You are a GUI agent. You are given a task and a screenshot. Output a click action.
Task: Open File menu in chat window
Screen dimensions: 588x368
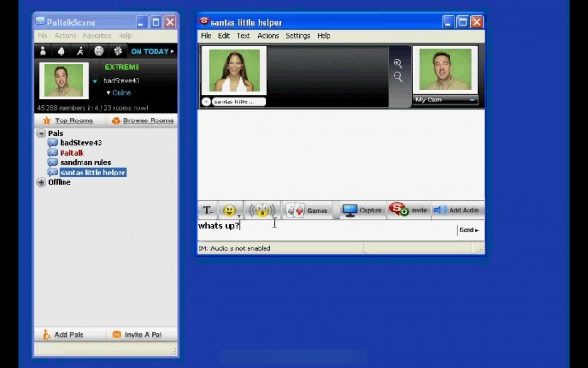(206, 36)
